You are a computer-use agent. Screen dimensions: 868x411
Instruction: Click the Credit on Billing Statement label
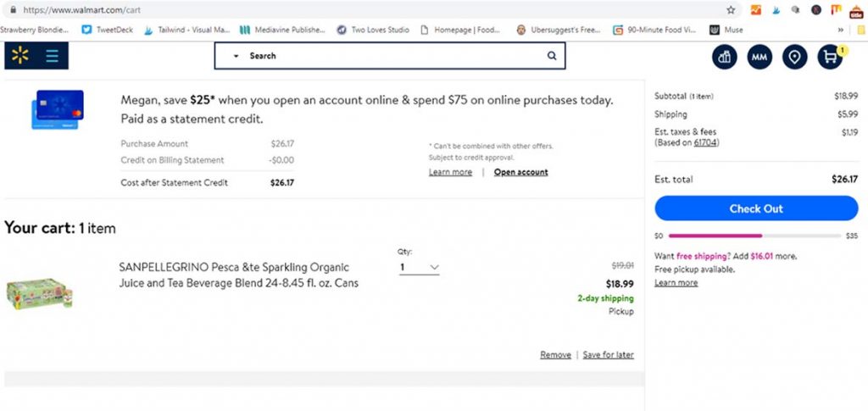[x=172, y=160]
